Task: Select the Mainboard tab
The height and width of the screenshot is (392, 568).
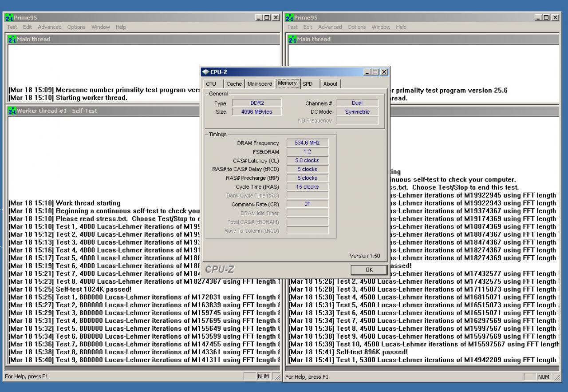Action: pos(260,84)
